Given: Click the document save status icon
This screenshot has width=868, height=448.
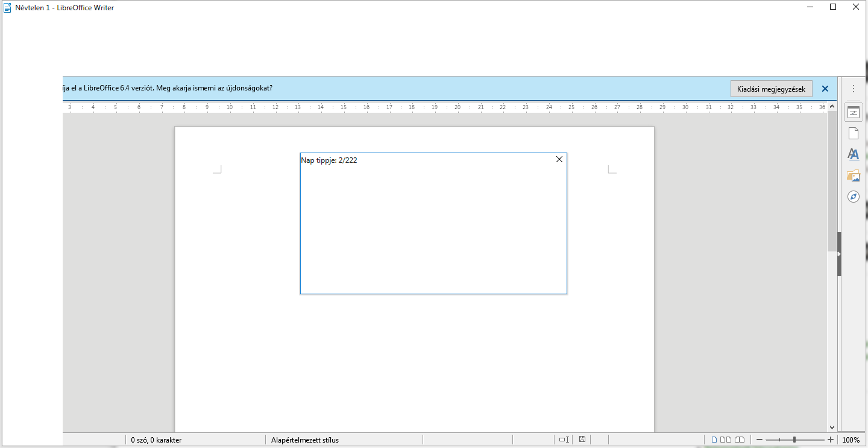Looking at the screenshot, I should (x=582, y=440).
